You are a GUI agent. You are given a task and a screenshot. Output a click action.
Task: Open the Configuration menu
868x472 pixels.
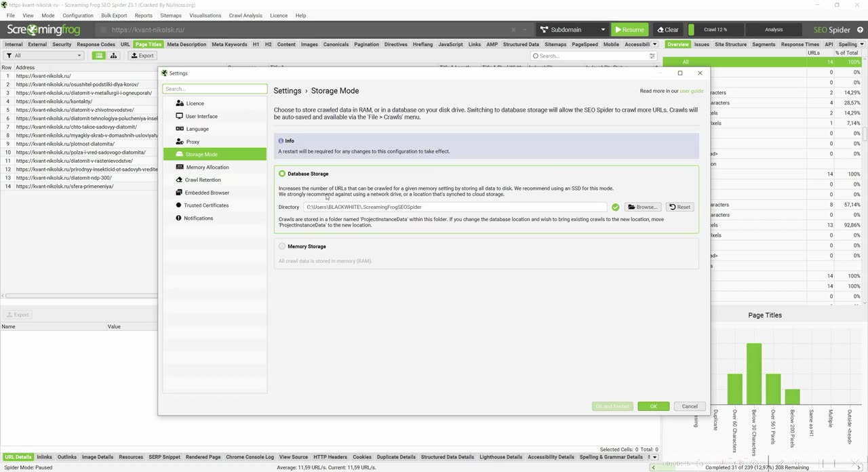coord(78,15)
